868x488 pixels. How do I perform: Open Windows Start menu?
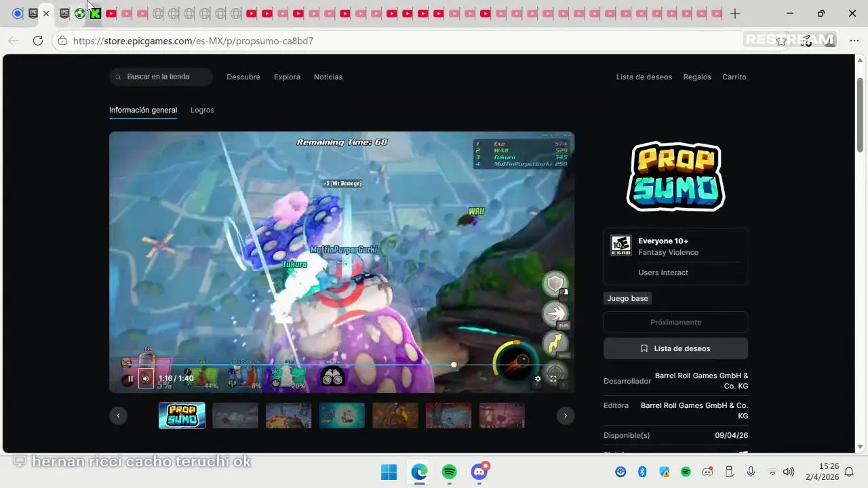[x=389, y=472]
